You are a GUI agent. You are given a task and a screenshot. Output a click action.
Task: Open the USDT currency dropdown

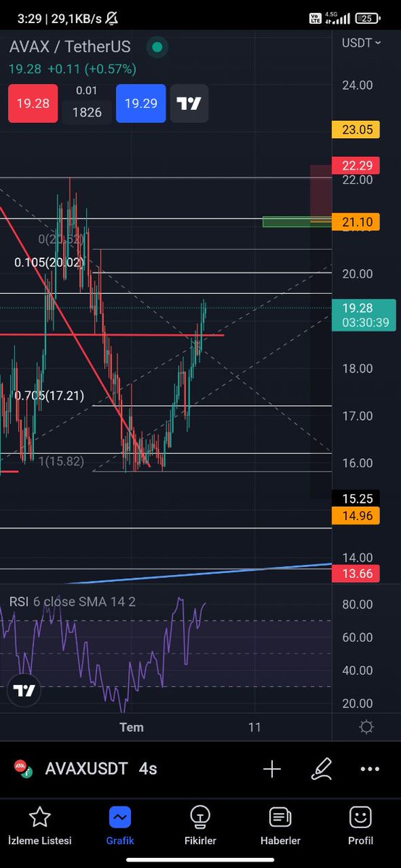[x=361, y=43]
